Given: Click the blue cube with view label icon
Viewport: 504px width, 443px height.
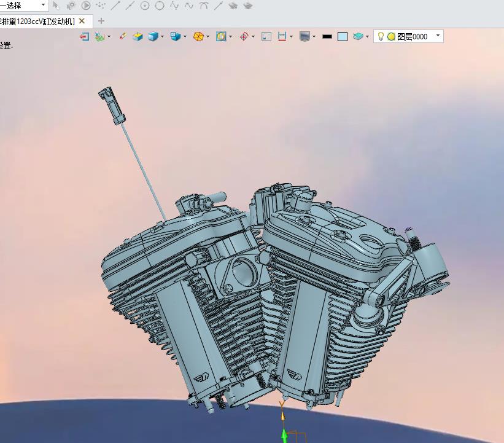Looking at the screenshot, I should 176,36.
